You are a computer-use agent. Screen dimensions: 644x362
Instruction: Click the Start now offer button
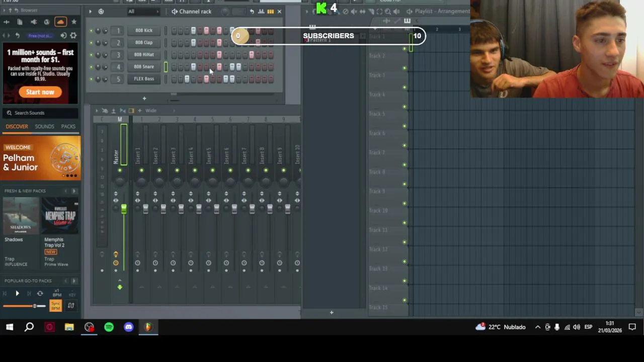click(x=40, y=93)
